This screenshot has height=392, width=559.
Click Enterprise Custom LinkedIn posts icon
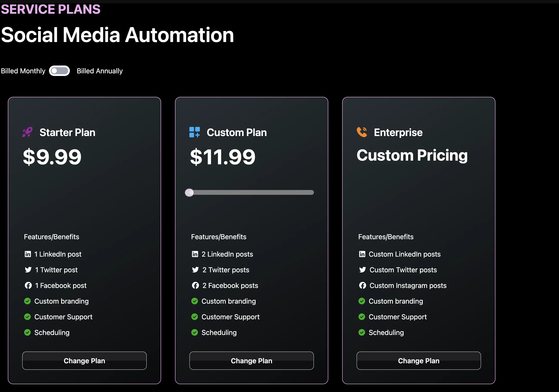click(362, 254)
